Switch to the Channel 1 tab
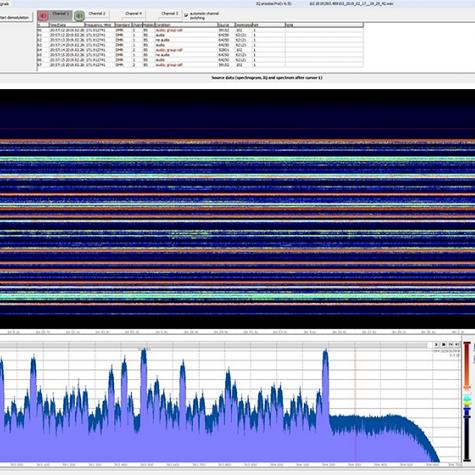475x475 pixels. (x=62, y=14)
